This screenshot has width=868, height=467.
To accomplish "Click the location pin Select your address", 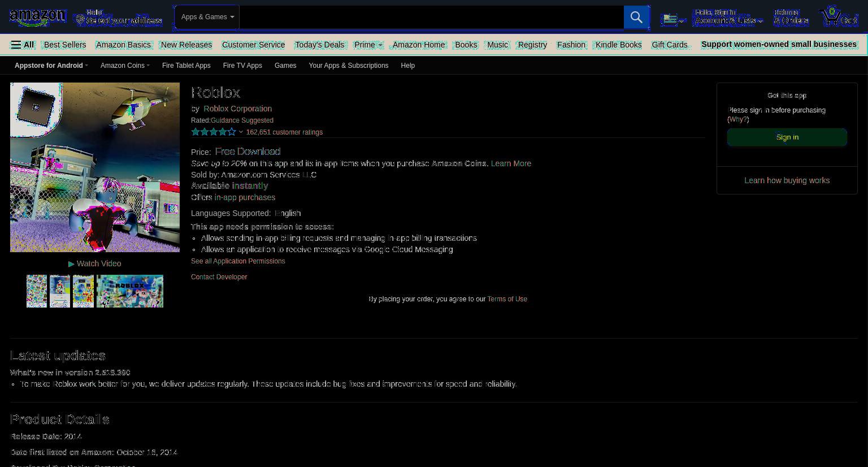I will (119, 17).
